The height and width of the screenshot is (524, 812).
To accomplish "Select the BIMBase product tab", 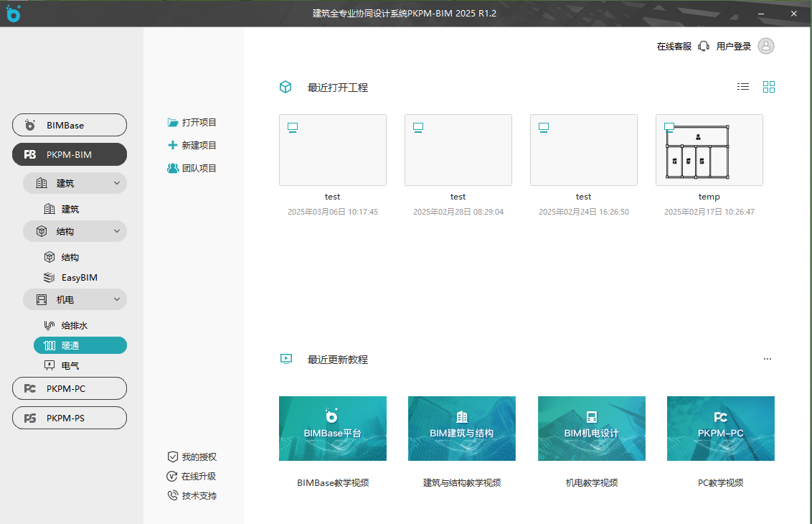I will (70, 125).
